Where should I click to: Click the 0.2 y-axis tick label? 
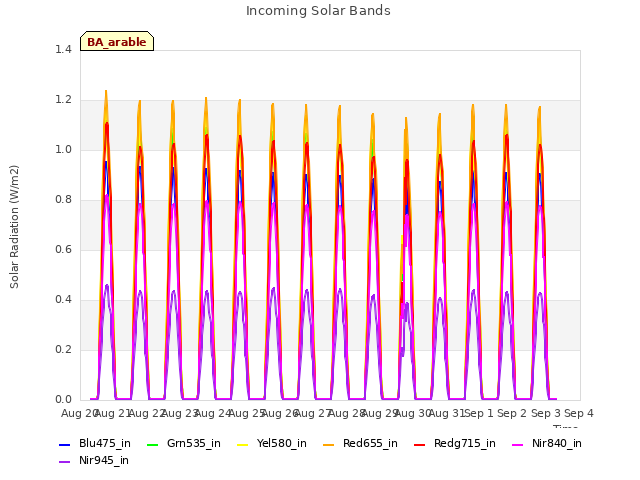pos(63,349)
